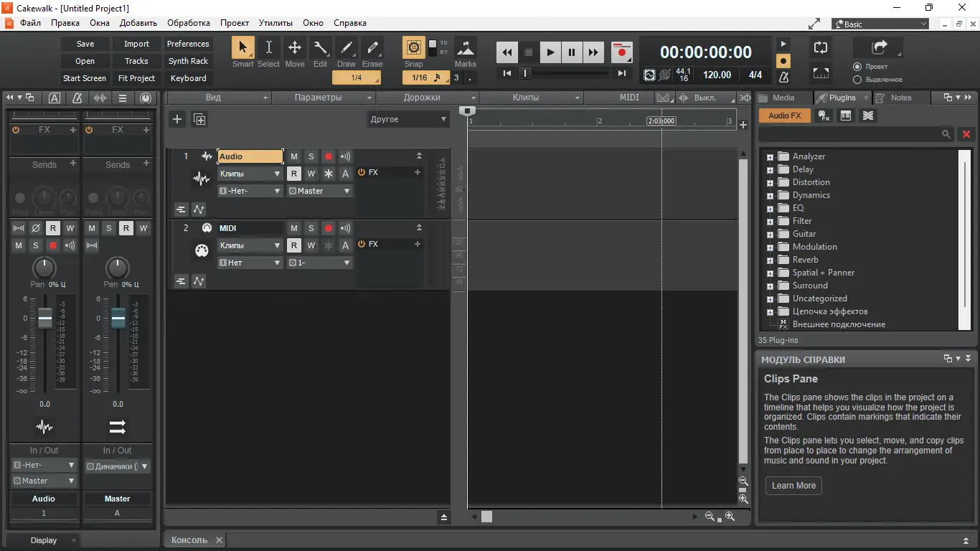Click the Fit Project button
This screenshot has width=980, height=551.
tap(136, 78)
